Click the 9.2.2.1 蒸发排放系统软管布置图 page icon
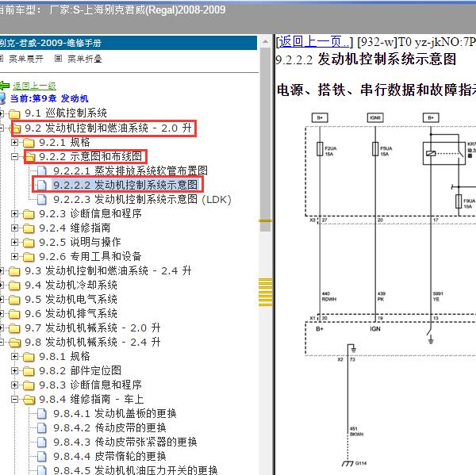 [42, 170]
